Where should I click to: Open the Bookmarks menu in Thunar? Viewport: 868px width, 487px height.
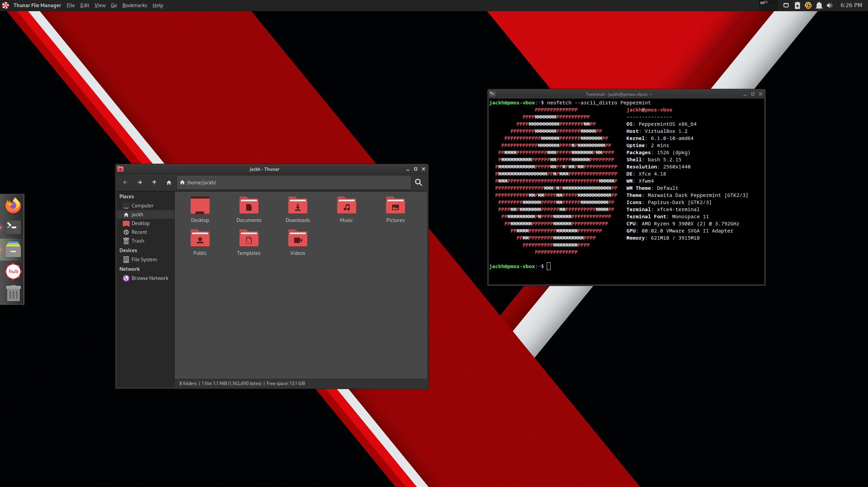(135, 5)
